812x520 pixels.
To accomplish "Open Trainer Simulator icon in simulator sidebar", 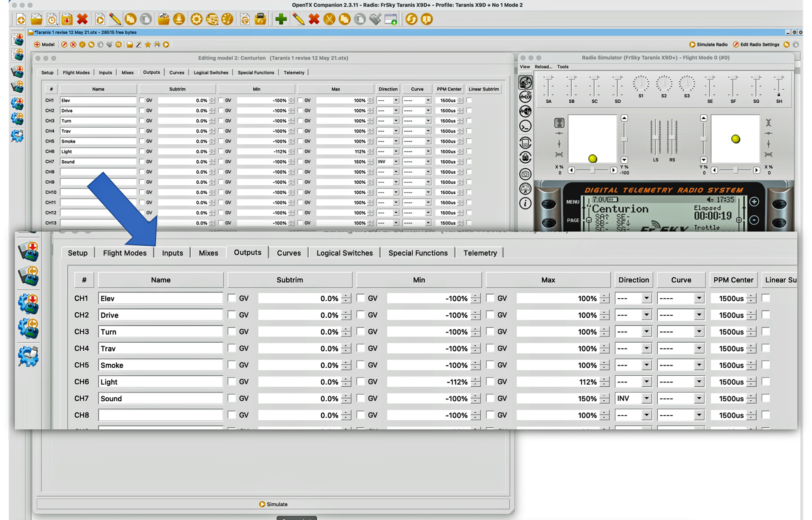I will [x=525, y=111].
